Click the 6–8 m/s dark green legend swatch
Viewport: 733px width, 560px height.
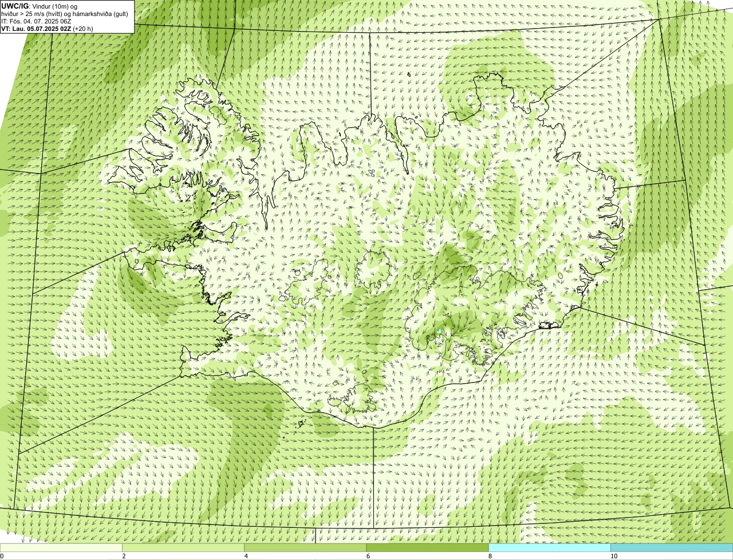click(x=427, y=548)
